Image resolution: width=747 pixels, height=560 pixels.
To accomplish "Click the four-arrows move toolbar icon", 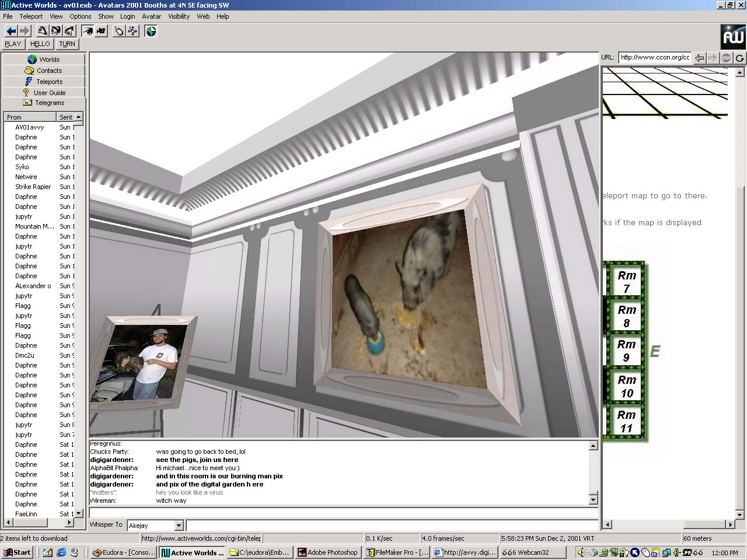I will [132, 31].
